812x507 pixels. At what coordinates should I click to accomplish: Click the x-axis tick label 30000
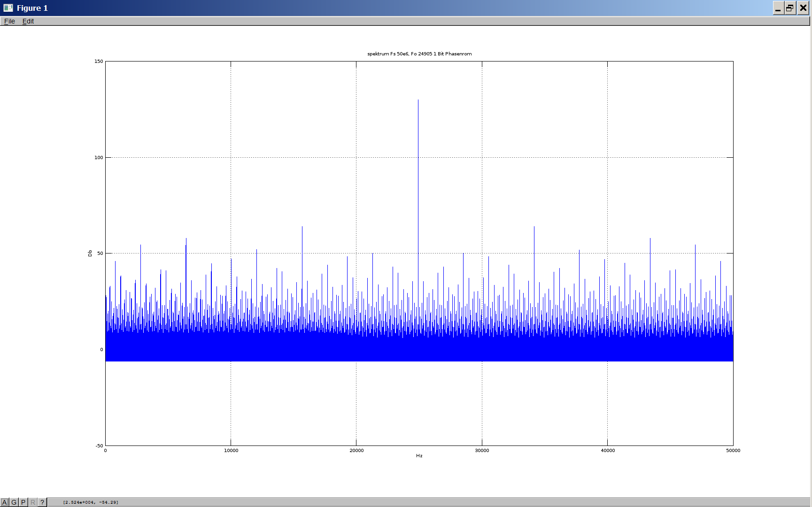pyautogui.click(x=482, y=451)
